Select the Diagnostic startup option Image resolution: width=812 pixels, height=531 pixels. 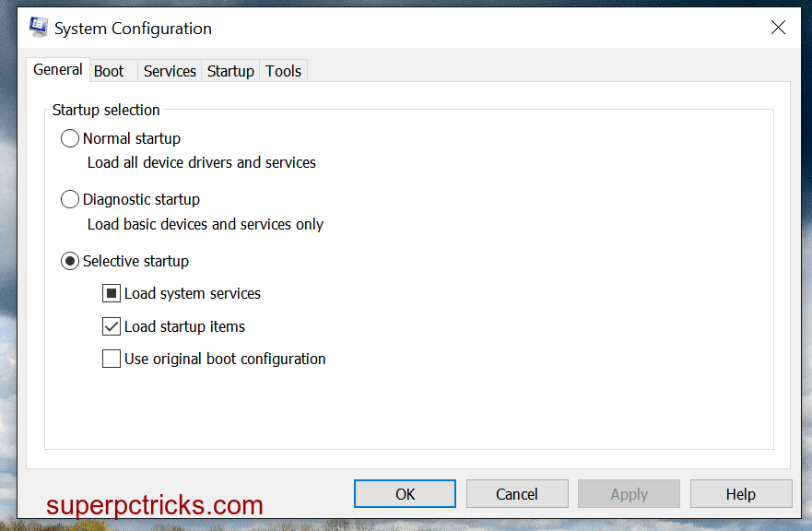pos(70,199)
